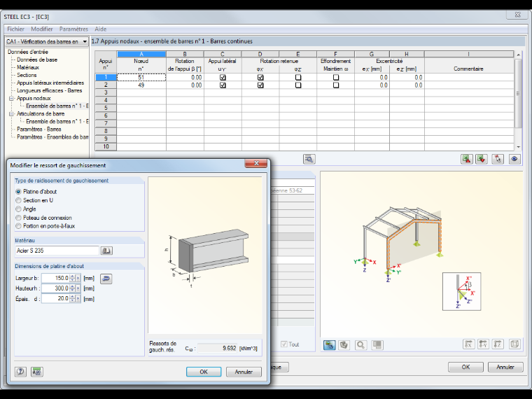The height and width of the screenshot is (399, 532).
Task: Select Données de base in tree
Action: coord(37,59)
